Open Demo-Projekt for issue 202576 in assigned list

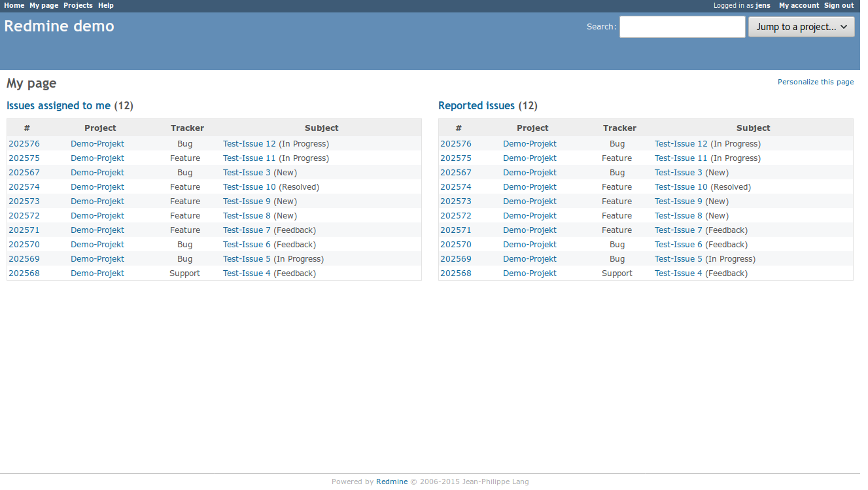coord(97,144)
